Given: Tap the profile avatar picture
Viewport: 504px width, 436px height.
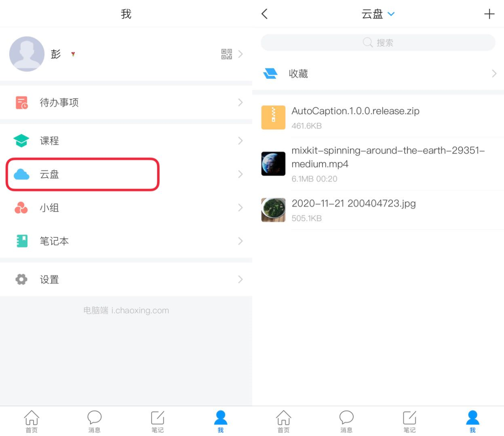Looking at the screenshot, I should coord(27,54).
